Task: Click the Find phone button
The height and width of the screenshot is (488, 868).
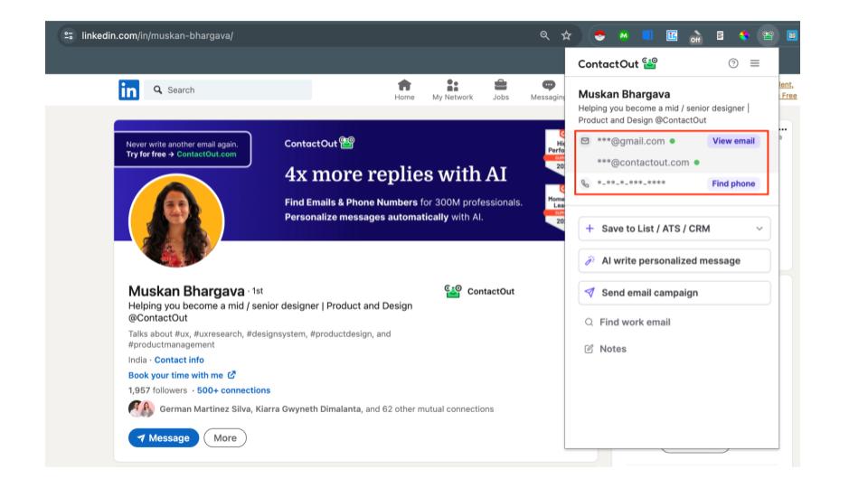Action: [732, 183]
